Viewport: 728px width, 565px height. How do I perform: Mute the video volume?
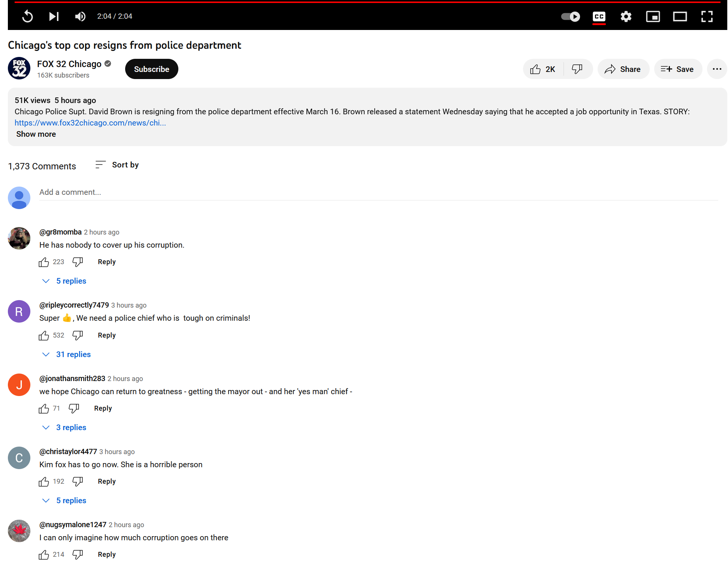tap(80, 16)
